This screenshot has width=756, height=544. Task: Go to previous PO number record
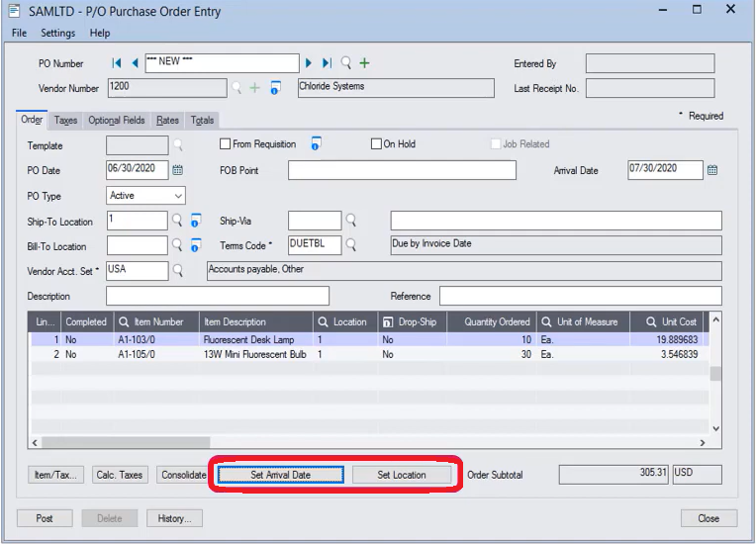point(135,63)
